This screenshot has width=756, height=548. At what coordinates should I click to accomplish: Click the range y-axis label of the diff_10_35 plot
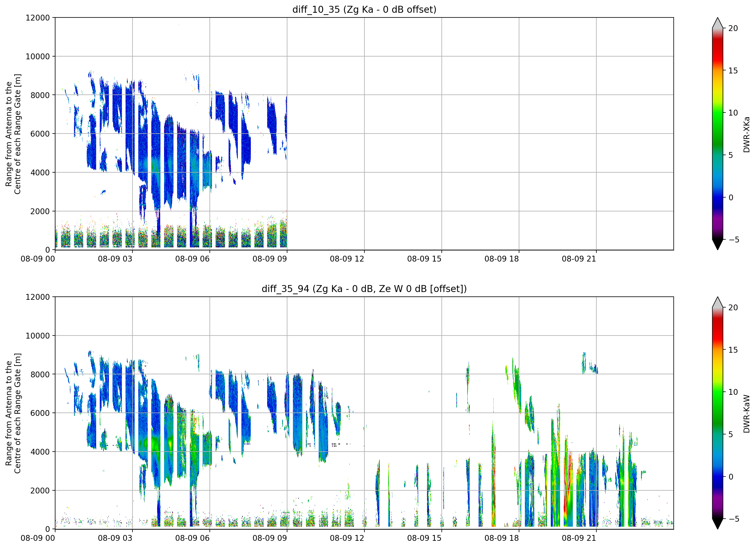tap(13, 134)
